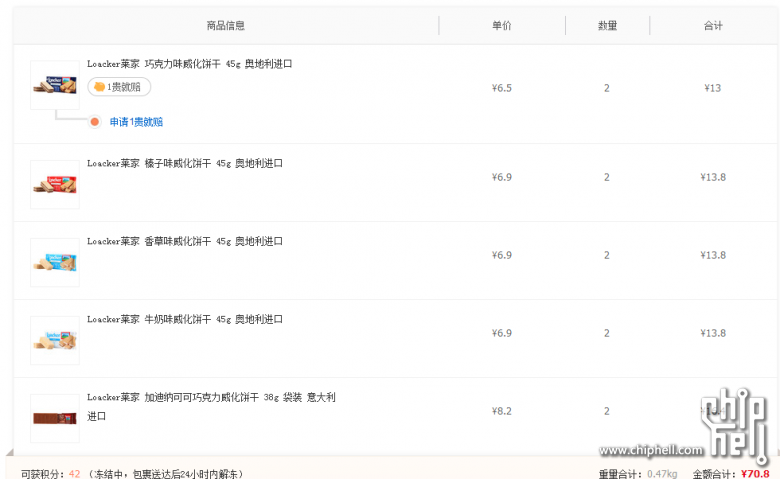Select the ¥6.5 unit price
This screenshot has width=780, height=479.
click(501, 88)
